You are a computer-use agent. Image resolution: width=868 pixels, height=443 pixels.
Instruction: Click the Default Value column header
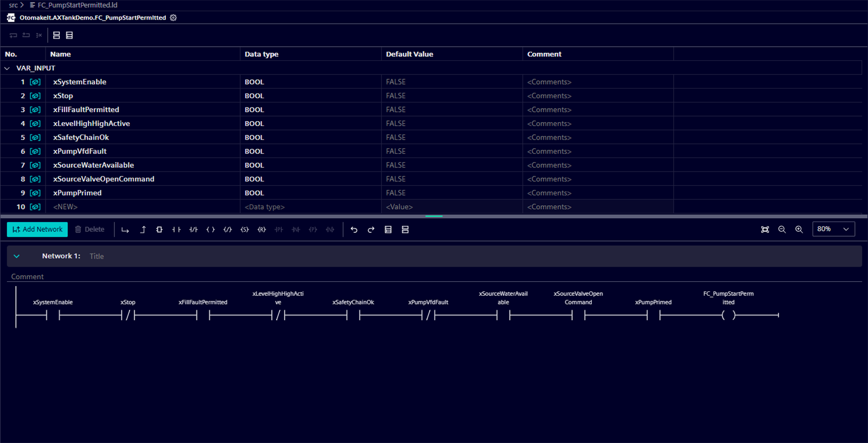click(x=410, y=54)
